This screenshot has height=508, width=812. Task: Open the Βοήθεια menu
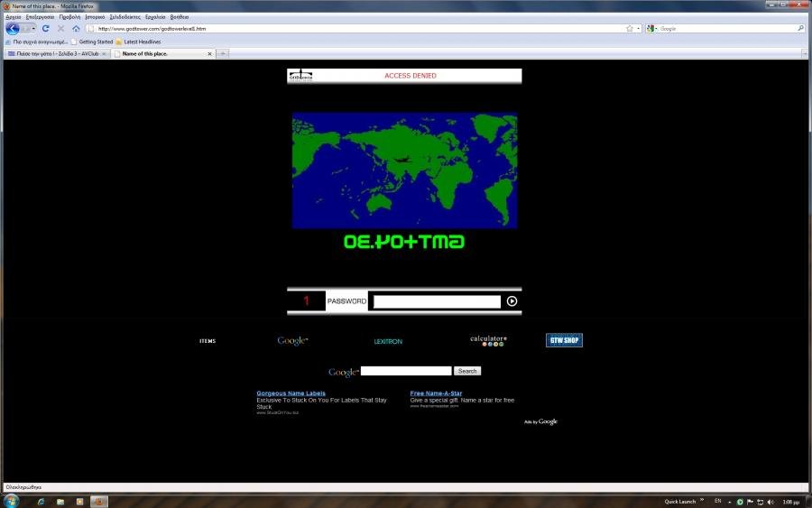[180, 17]
